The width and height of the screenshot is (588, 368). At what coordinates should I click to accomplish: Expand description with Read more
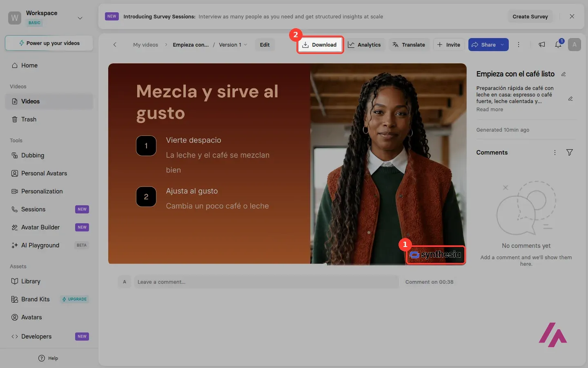coord(490,110)
